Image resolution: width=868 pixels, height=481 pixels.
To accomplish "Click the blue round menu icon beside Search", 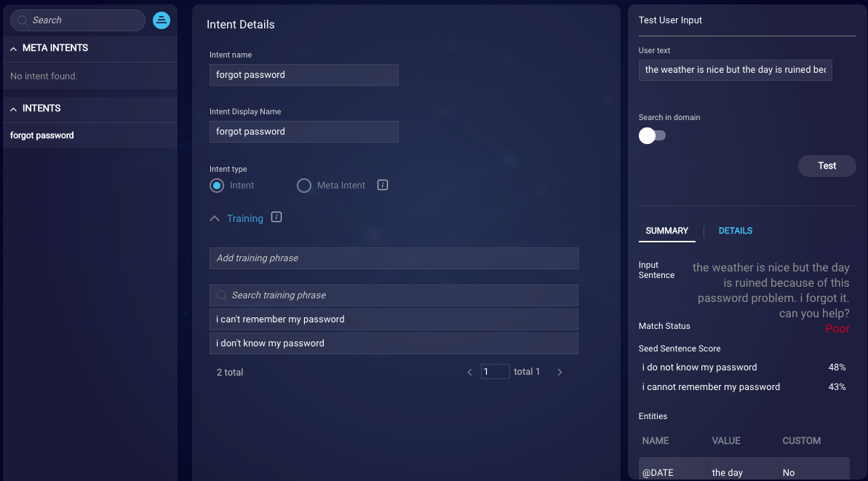I will click(161, 20).
